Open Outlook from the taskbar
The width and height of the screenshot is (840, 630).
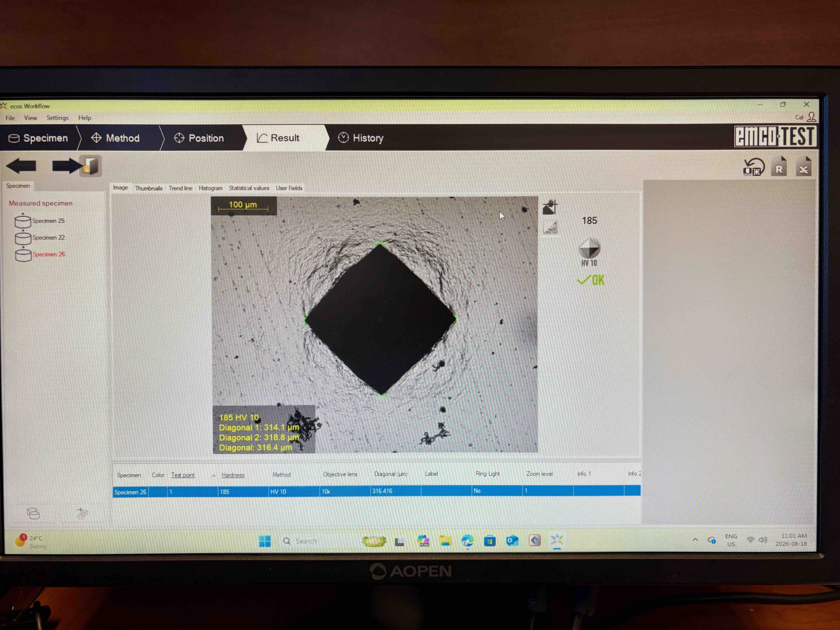(512, 540)
